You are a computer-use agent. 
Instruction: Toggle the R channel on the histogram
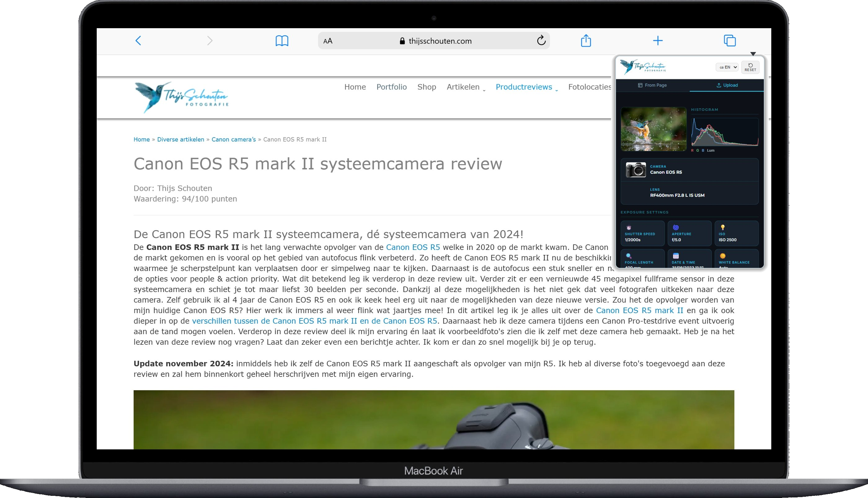(x=693, y=151)
